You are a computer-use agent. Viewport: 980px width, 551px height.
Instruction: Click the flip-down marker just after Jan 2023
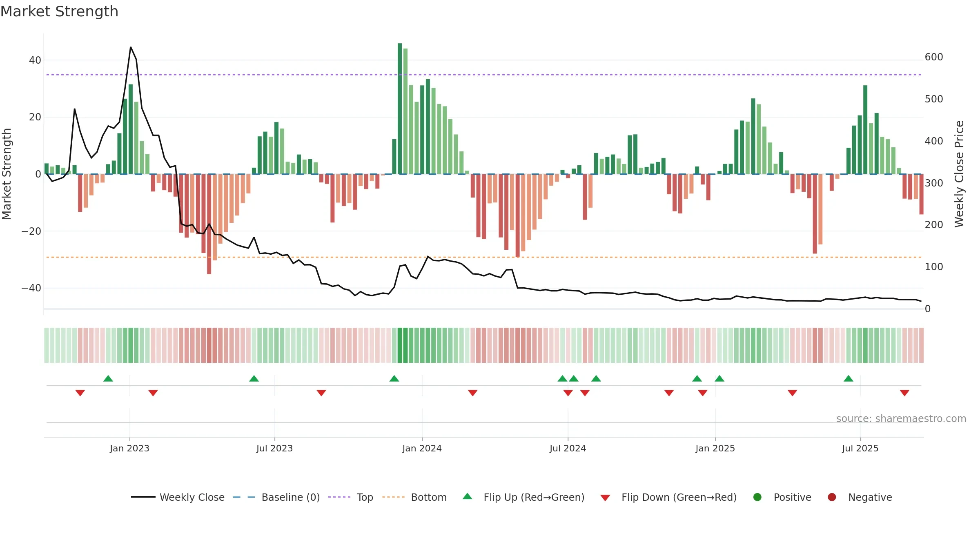pyautogui.click(x=153, y=393)
